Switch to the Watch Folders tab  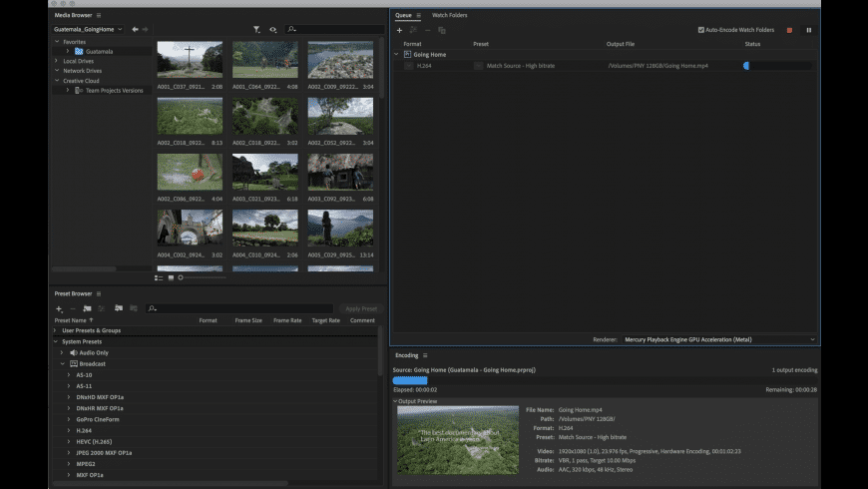coord(449,15)
